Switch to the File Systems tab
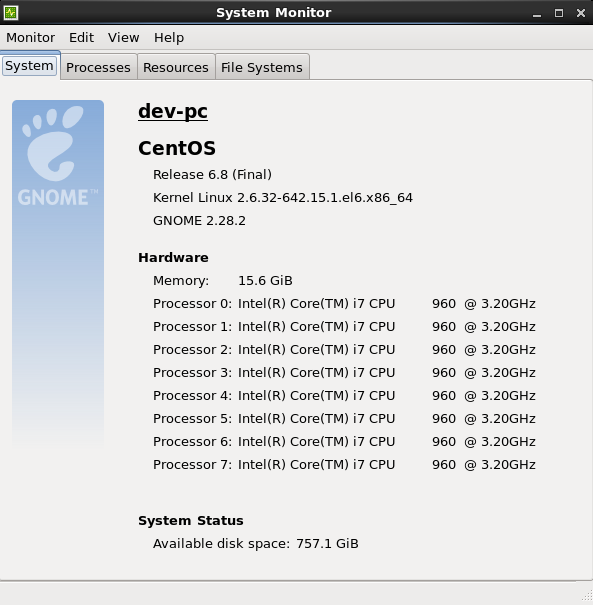Image resolution: width=593 pixels, height=605 pixels. (262, 68)
